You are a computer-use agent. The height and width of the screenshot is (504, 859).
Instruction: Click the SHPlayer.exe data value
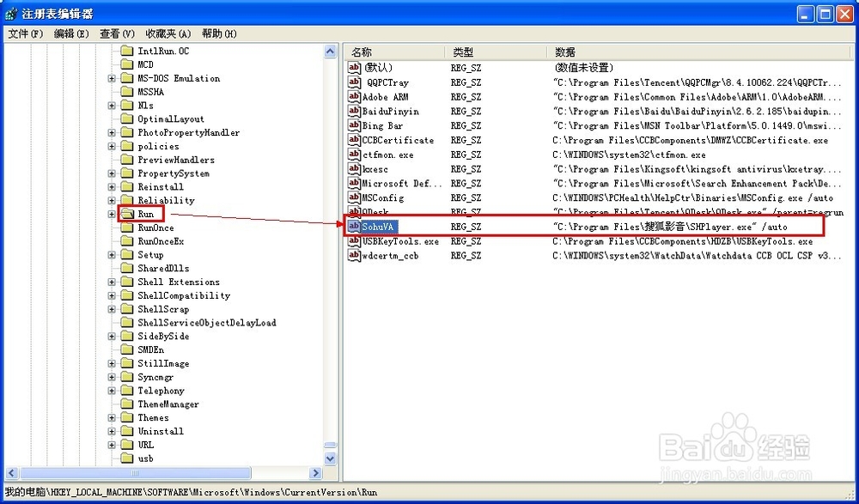(670, 227)
